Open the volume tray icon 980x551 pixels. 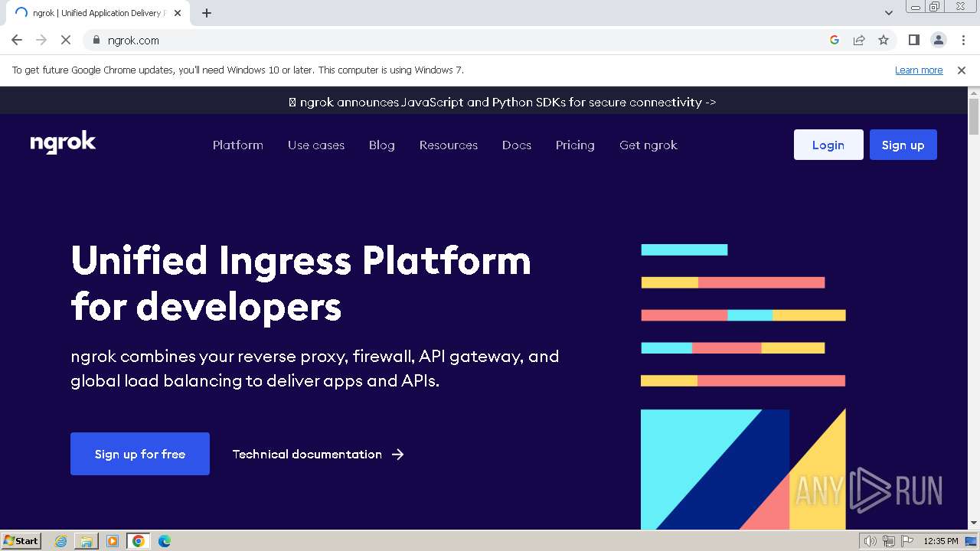pyautogui.click(x=871, y=541)
